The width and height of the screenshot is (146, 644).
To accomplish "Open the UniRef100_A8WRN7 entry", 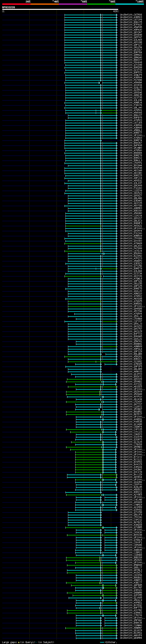I will [x=131, y=628].
